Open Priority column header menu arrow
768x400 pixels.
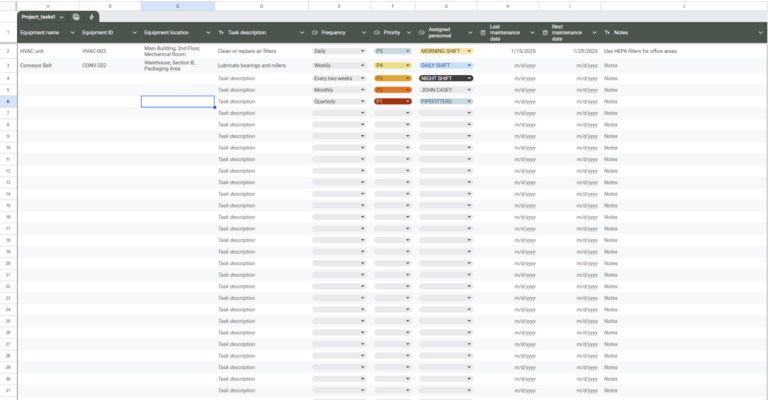tap(409, 33)
